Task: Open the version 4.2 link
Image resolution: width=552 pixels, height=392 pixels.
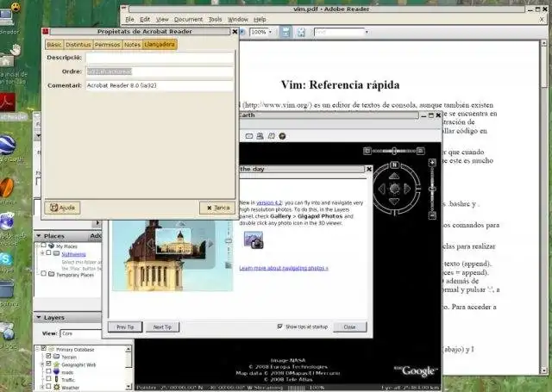Action: pyautogui.click(x=269, y=202)
